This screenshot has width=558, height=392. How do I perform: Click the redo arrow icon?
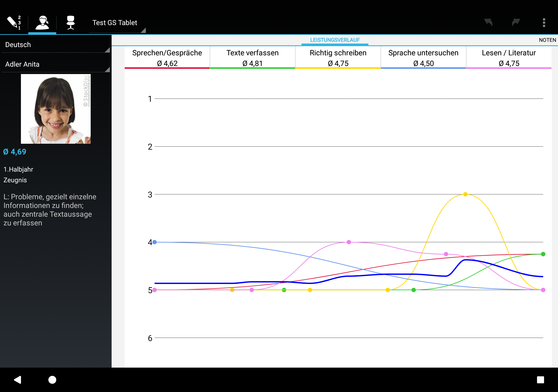516,23
